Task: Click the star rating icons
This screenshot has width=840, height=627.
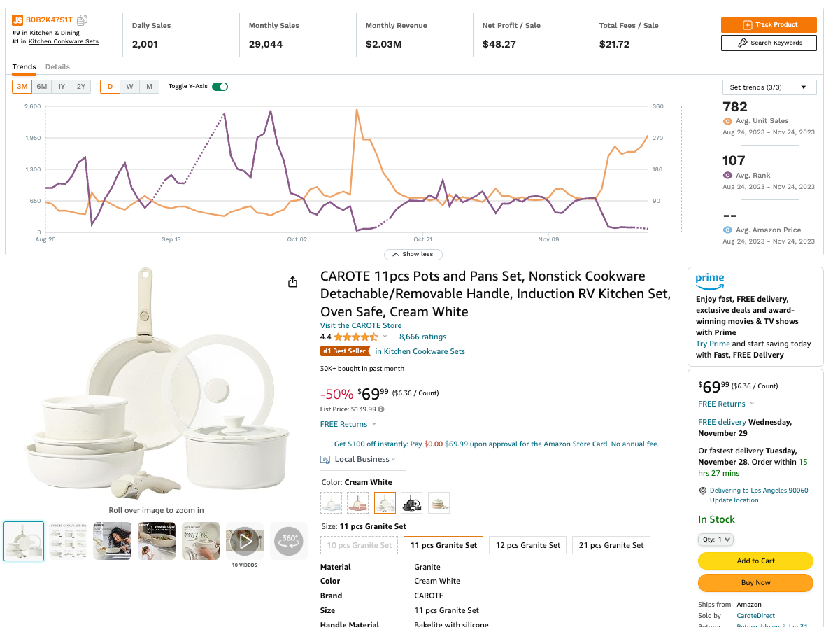Action: point(356,337)
